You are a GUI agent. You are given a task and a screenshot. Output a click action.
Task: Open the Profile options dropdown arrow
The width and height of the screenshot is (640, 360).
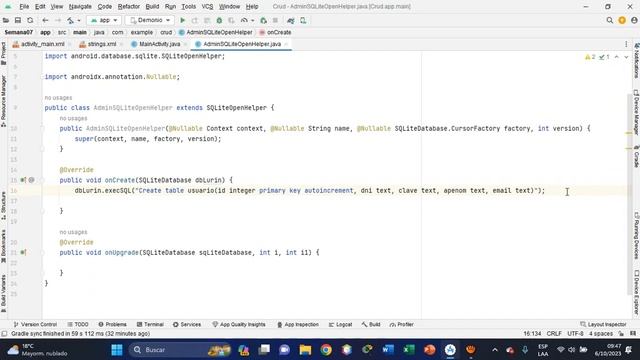point(253,20)
